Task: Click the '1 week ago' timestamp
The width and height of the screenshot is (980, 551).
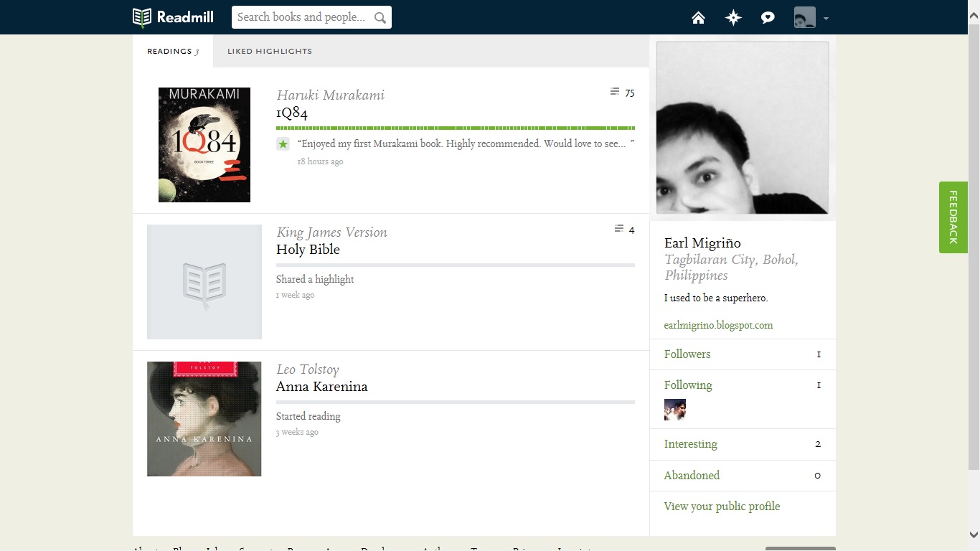Action: coord(295,295)
